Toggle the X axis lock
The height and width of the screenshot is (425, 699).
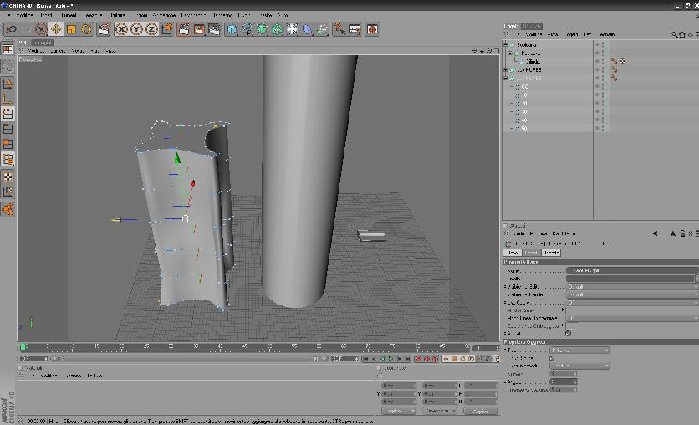121,29
